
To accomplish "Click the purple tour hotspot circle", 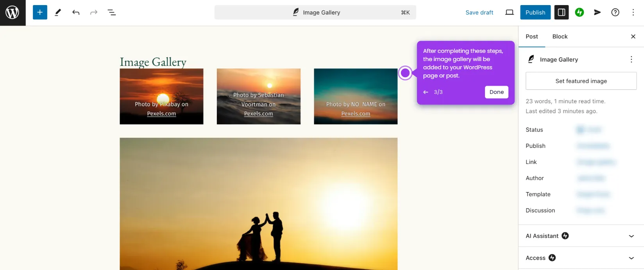I will 406,73.
